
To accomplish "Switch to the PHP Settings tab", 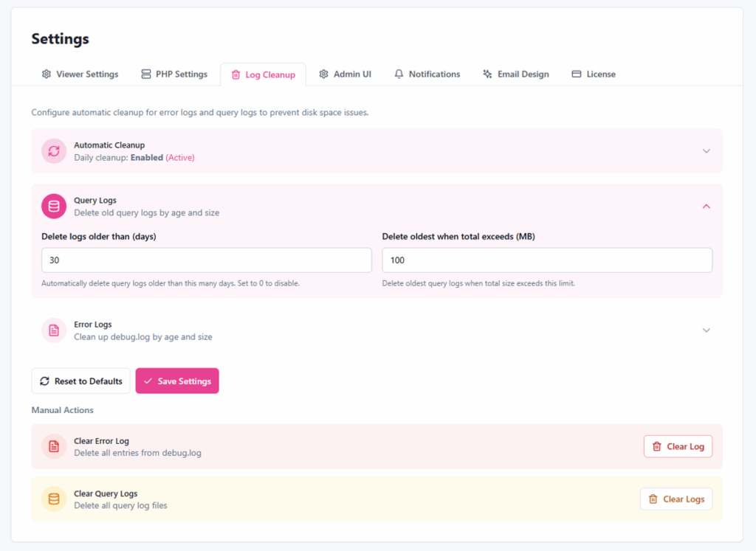I will 174,74.
